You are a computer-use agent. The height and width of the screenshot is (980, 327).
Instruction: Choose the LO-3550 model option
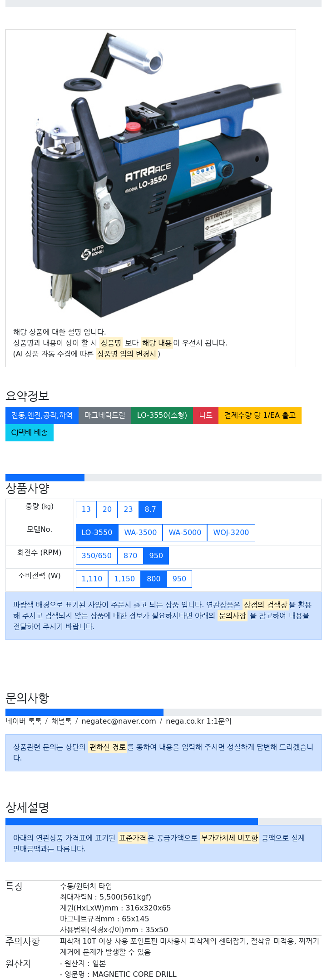tap(97, 533)
